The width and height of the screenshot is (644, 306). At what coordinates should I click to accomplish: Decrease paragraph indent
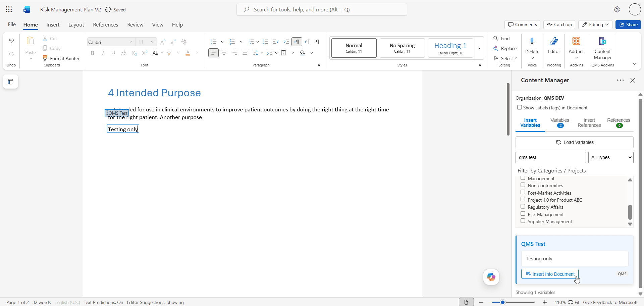[276, 42]
